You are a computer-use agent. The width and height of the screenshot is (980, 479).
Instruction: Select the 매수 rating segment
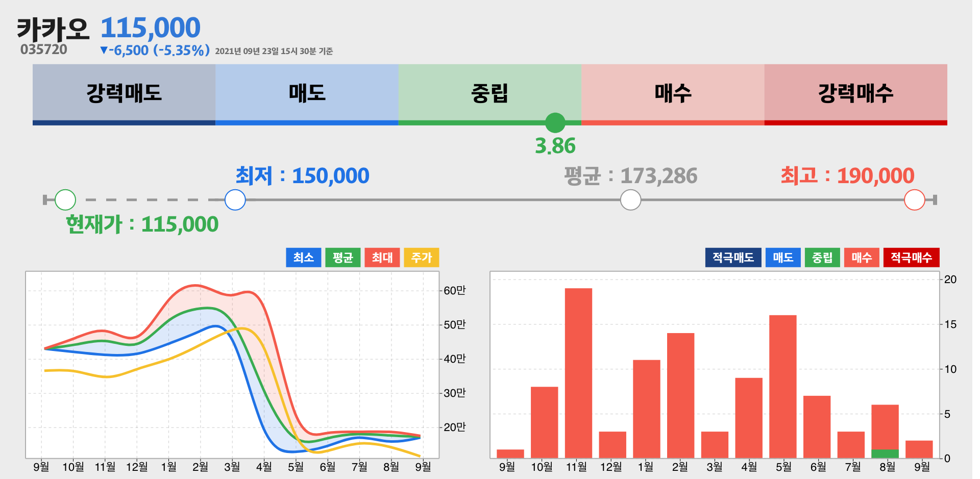(x=673, y=94)
